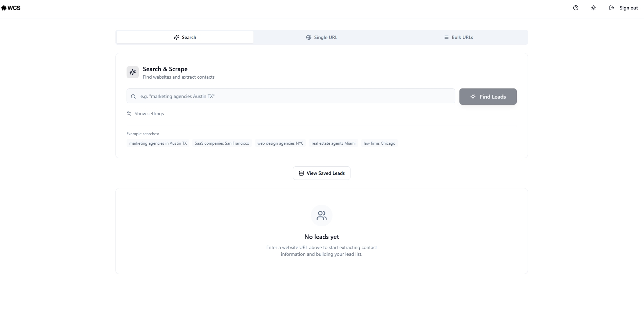Click the 'Search & Scrape' heading
This screenshot has height=310, width=644.
coord(165,69)
